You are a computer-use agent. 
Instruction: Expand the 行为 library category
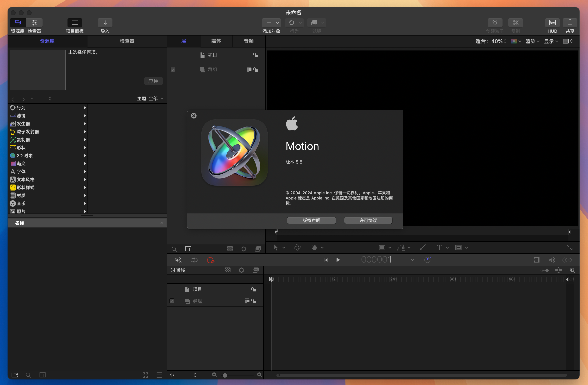(85, 108)
